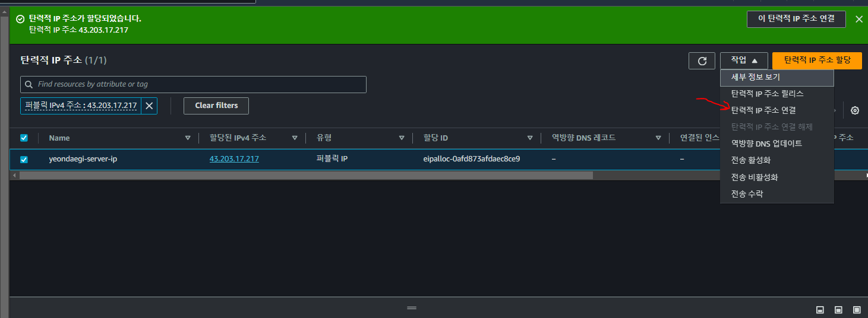Click the yeondaegi-server-ip name cell

[x=83, y=159]
